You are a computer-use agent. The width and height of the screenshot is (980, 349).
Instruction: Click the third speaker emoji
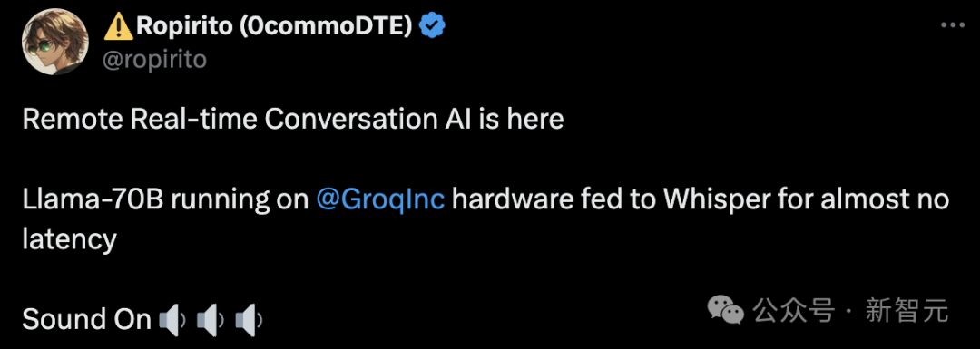coord(249,320)
